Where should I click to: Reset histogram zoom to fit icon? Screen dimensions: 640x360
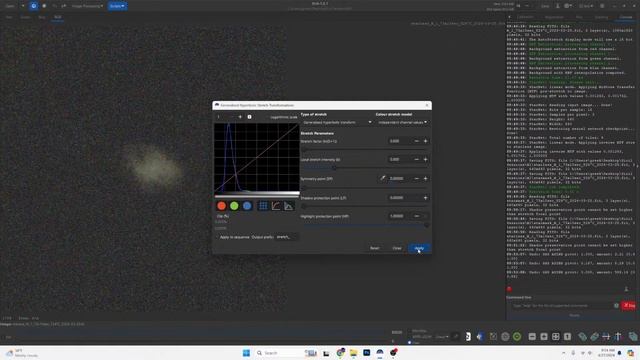(249, 117)
